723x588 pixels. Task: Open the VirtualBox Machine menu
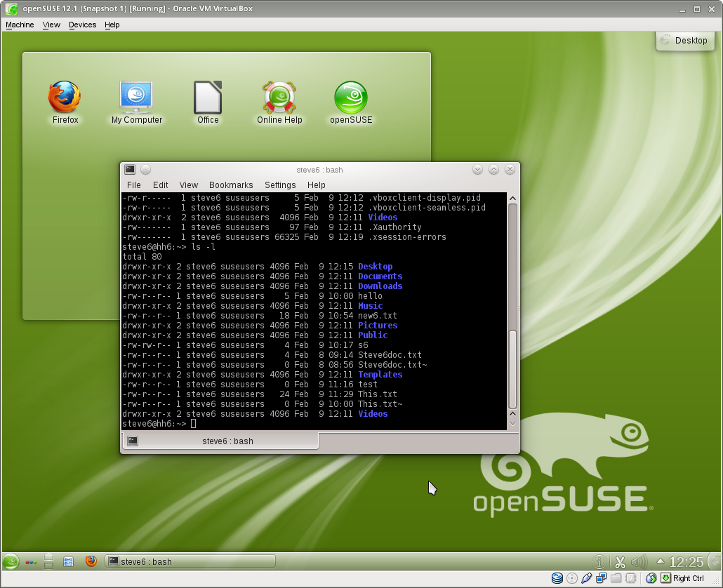point(20,25)
